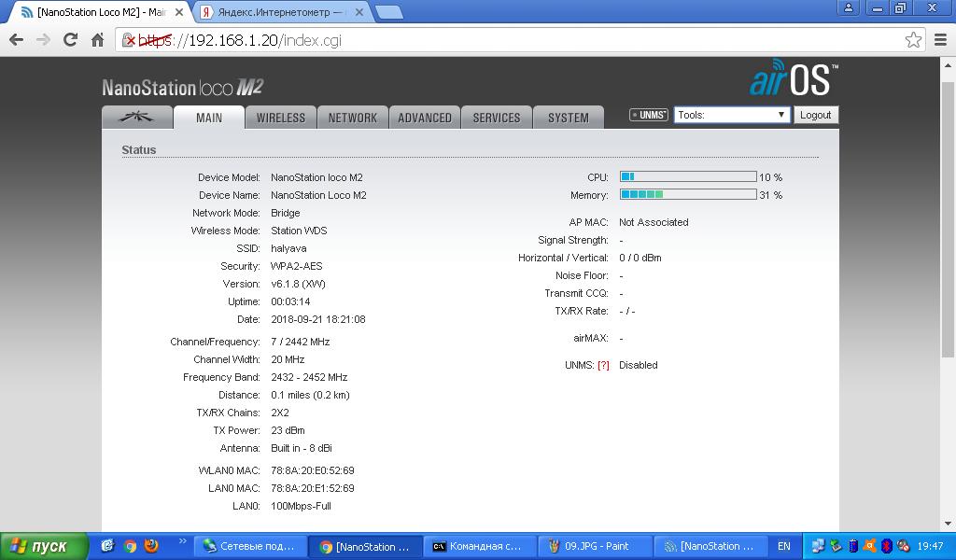956x560 pixels.
Task: Click the Bluetooth tray icon
Action: tap(887, 546)
